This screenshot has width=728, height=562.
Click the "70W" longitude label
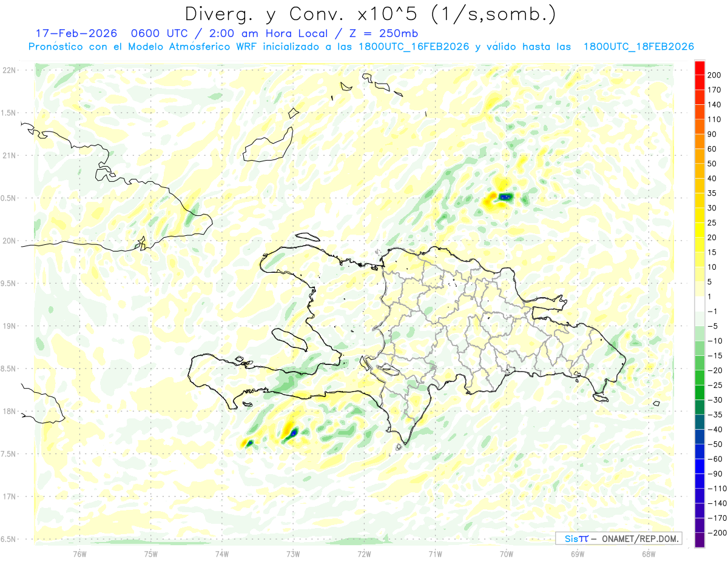coord(506,554)
